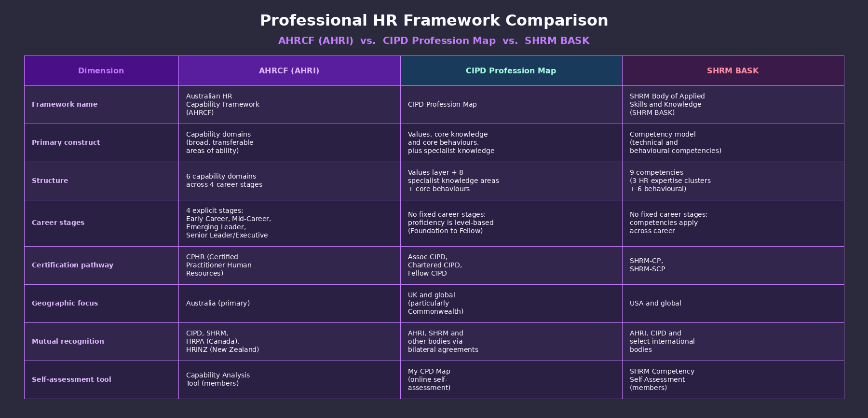Image resolution: width=868 pixels, height=418 pixels.
Task: Click the 'Structure' row label
Action: pyautogui.click(x=50, y=181)
